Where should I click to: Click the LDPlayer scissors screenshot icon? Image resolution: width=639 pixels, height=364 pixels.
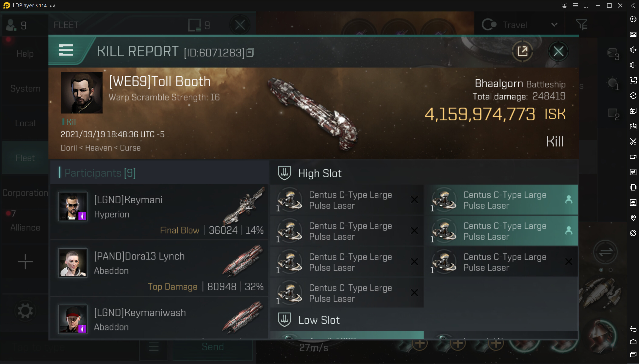pos(633,141)
